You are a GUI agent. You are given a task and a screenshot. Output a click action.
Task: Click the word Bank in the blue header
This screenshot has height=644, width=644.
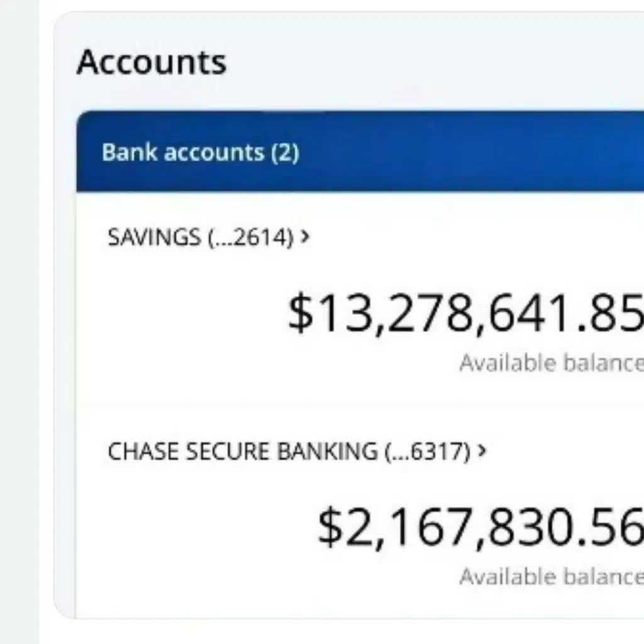click(x=121, y=152)
